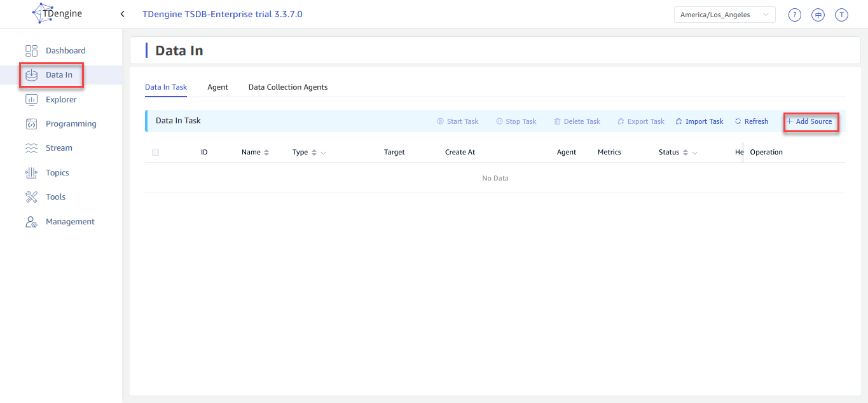Screen dimensions: 868x403
Task: Open Tools wrench icon in sidebar
Action: [31, 197]
